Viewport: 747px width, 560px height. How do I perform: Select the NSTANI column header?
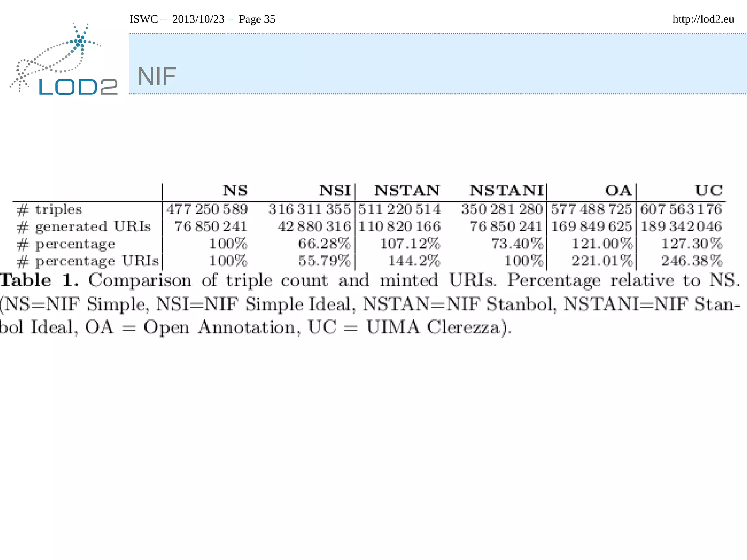click(x=506, y=191)
